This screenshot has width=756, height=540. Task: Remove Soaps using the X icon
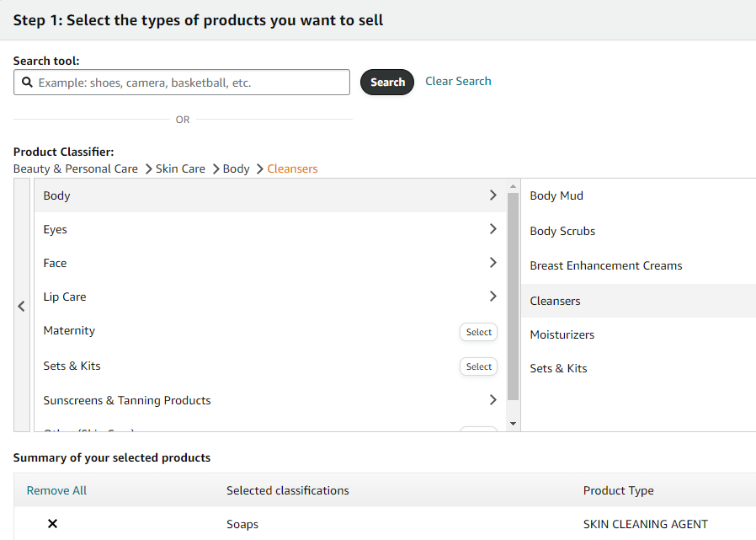point(52,524)
